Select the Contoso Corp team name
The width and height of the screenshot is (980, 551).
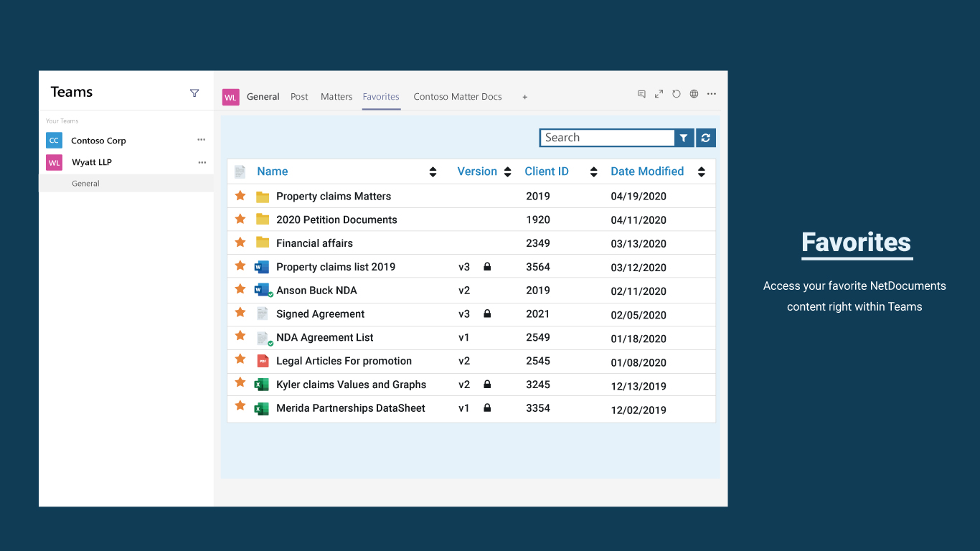[x=98, y=141]
